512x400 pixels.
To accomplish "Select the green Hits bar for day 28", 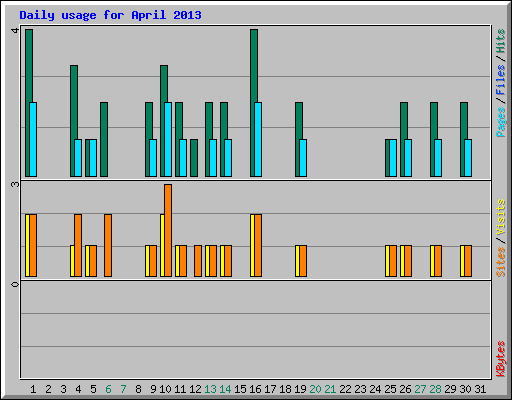I will [x=434, y=139].
